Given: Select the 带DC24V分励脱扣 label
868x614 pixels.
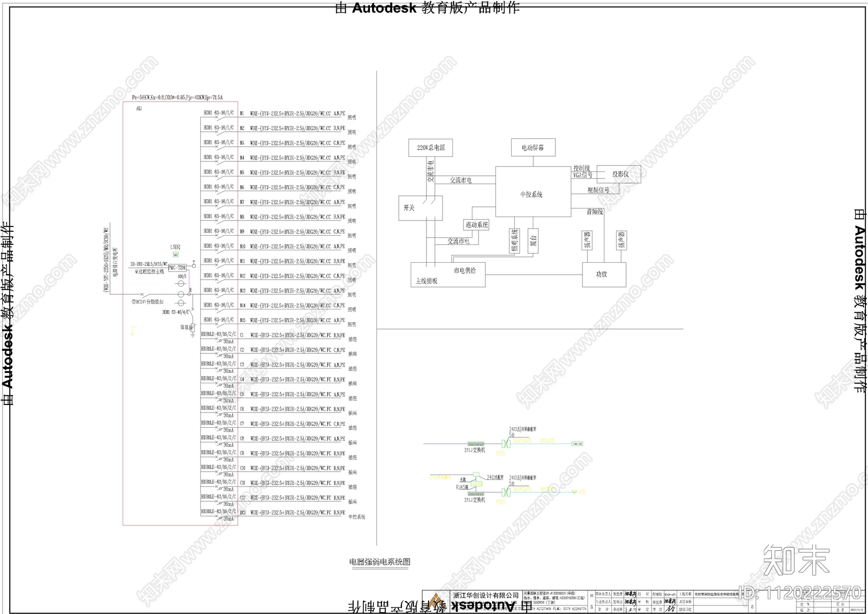Looking at the screenshot, I should (x=146, y=301).
